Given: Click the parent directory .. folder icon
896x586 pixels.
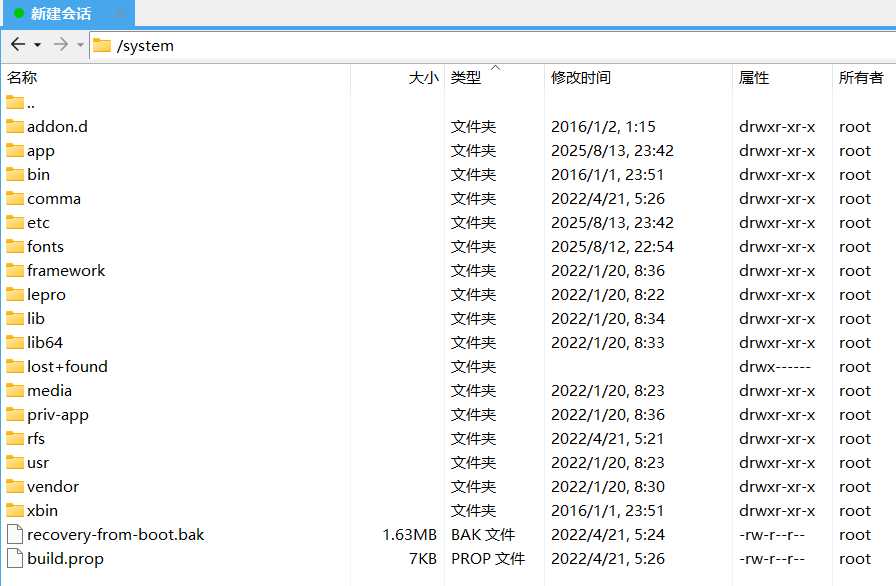Looking at the screenshot, I should coord(15,103).
